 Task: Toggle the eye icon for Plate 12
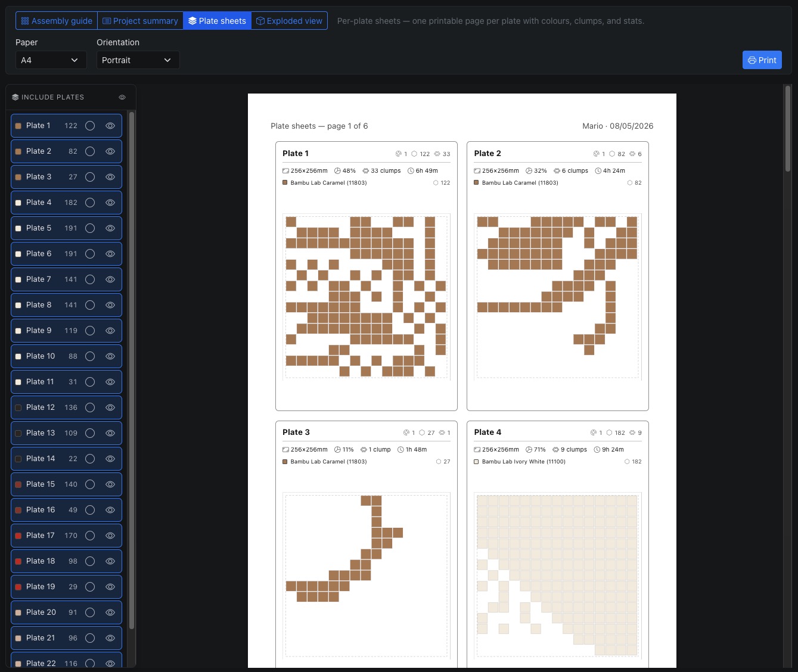coord(110,407)
